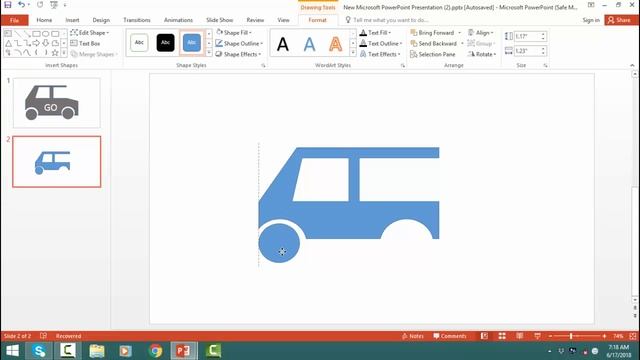Viewport: 640px width, 360px height.
Task: Click Start From Beginning icon in quick access
Action: [x=53, y=5]
